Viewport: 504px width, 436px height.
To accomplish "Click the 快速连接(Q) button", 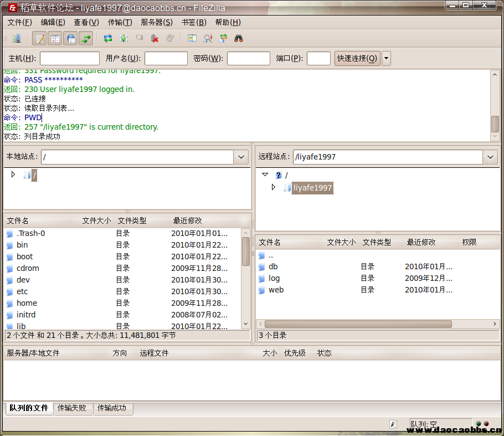I will tap(357, 58).
